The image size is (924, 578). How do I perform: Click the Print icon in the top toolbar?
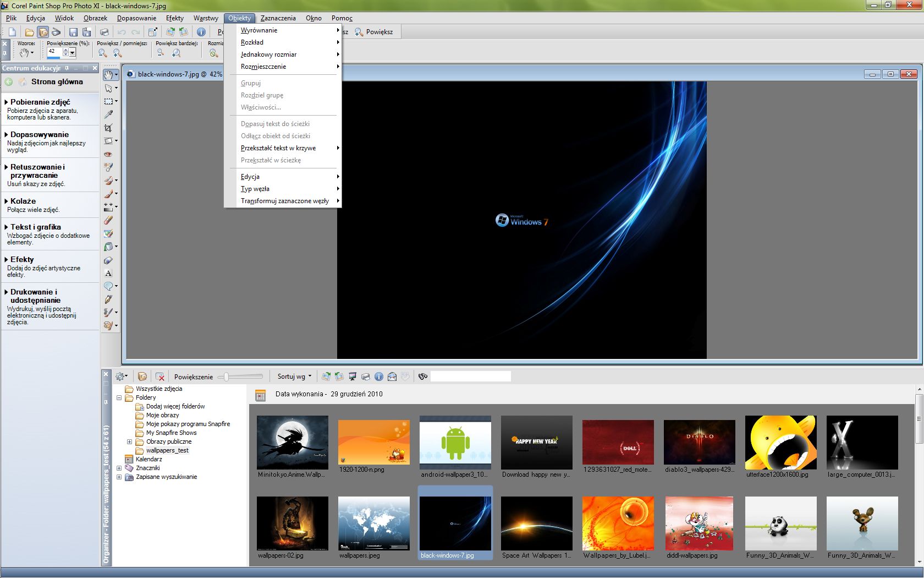(x=105, y=32)
